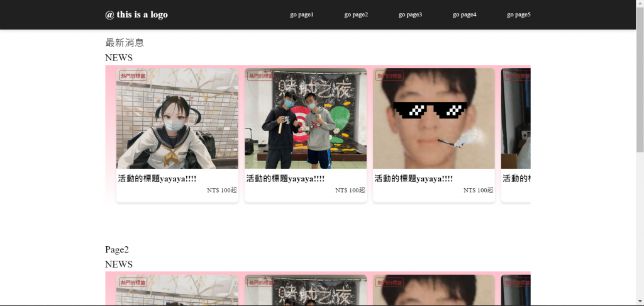
Task: Click NT$ 100起 price on the top two-boys card
Action: [x=350, y=190]
